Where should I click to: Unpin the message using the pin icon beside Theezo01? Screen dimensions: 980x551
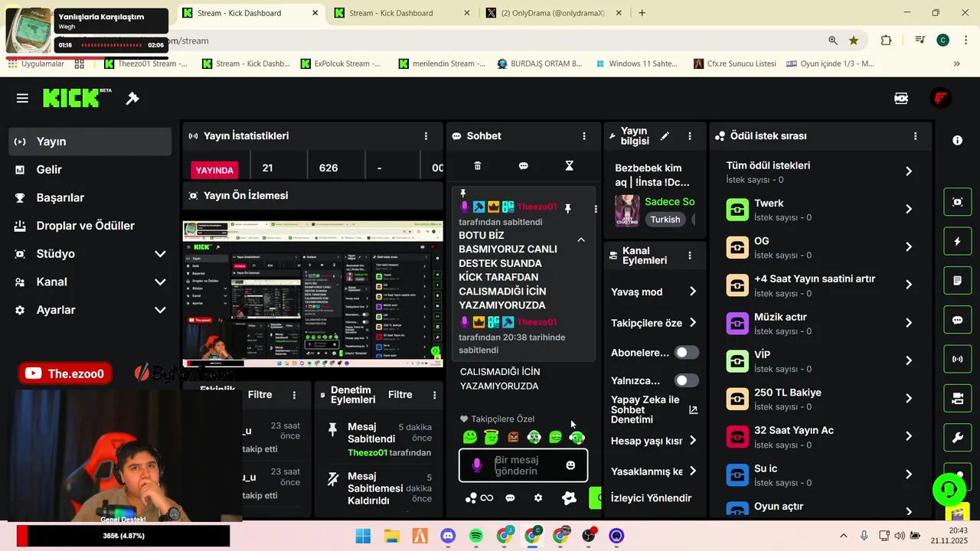(567, 208)
